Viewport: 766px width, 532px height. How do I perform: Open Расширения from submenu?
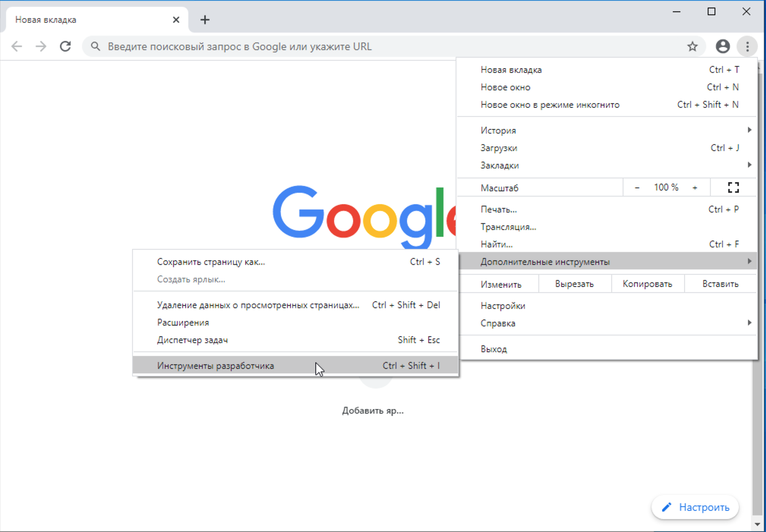pos(296,323)
